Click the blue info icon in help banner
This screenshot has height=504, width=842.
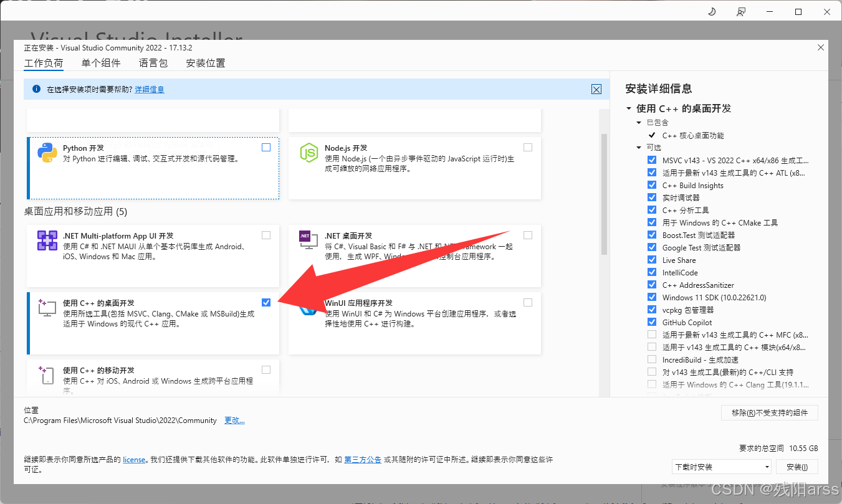click(x=36, y=89)
